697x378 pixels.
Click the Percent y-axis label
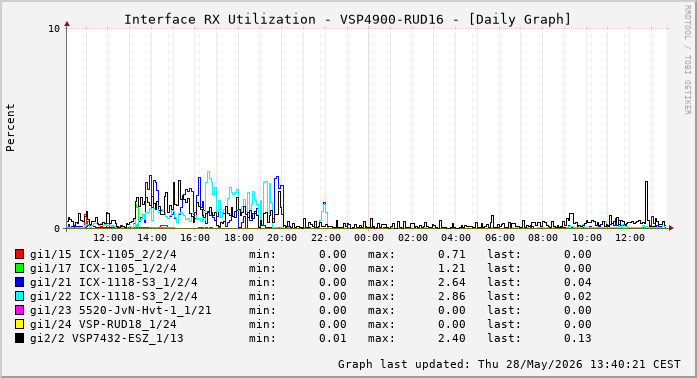coord(10,128)
